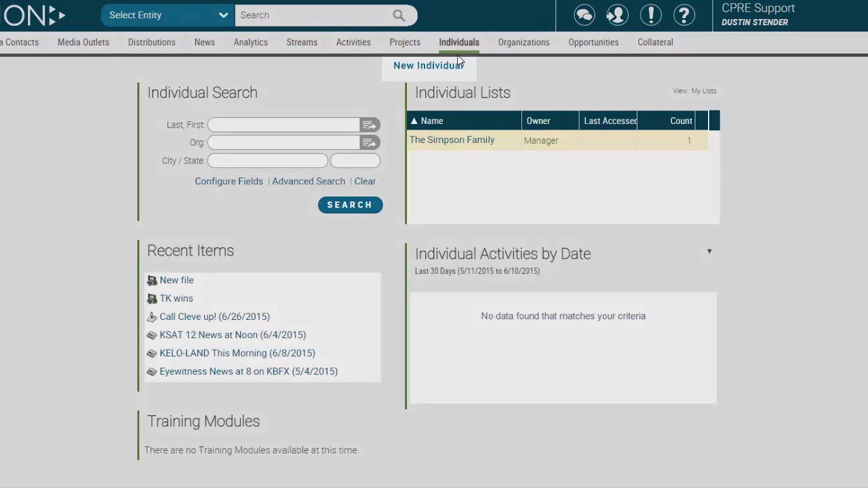Open Call Cleve up! (6/26/2015)

214,317
